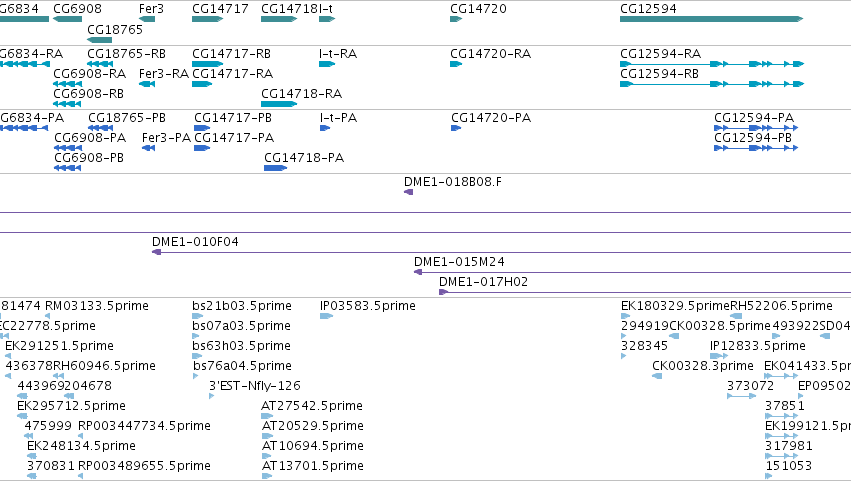Select the CG12594 gene bar
Image resolution: width=851 pixels, height=481 pixels.
[711, 19]
